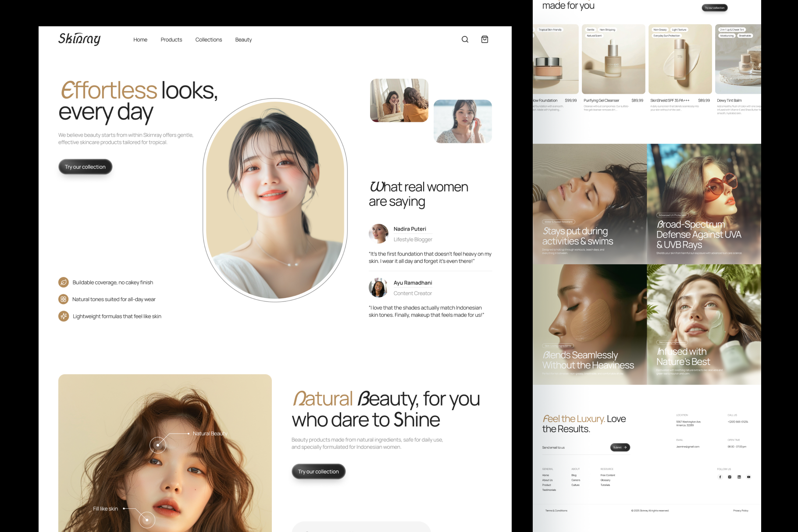798x532 pixels.
Task: Open the shopping bag cart icon
Action: [484, 39]
